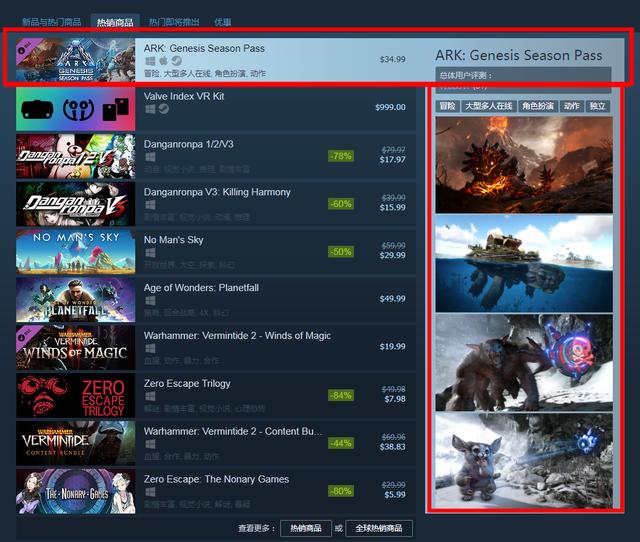Screen dimensions: 640x542
Task: Click the $49.99 price
Action: click(x=393, y=299)
